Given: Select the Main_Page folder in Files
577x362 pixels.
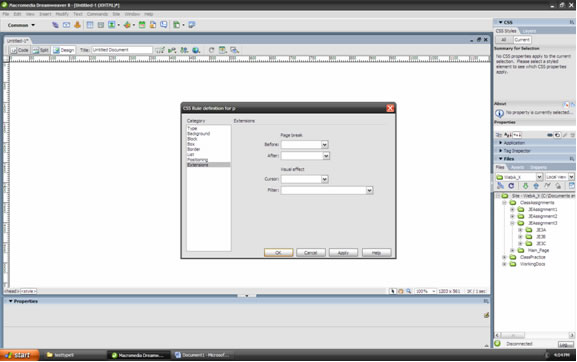Looking at the screenshot, I should [x=538, y=251].
